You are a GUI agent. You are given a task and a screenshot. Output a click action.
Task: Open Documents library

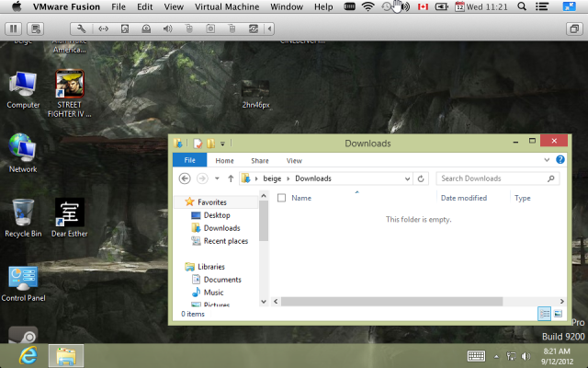tap(222, 280)
